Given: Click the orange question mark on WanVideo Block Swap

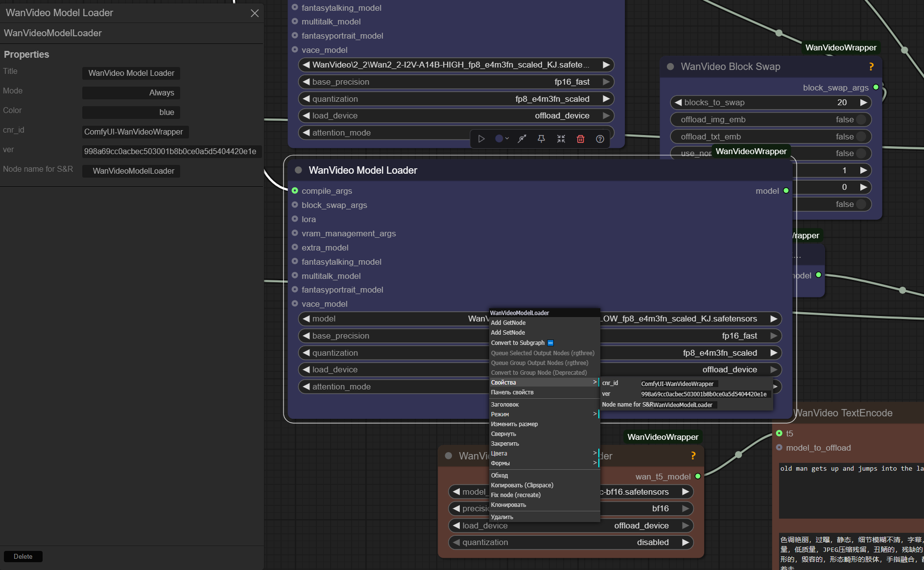Looking at the screenshot, I should [x=871, y=67].
